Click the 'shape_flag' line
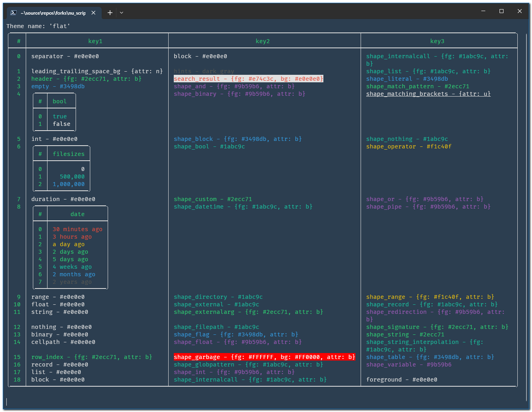Screen dimensions: 532x412 [236, 334]
